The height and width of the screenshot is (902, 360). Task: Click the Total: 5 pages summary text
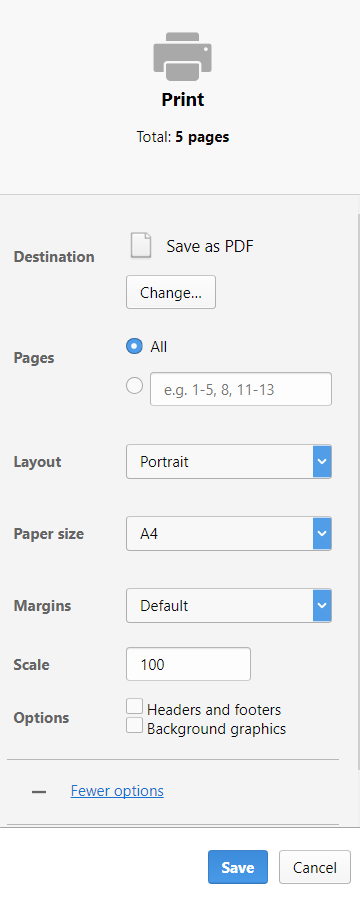pos(183,137)
